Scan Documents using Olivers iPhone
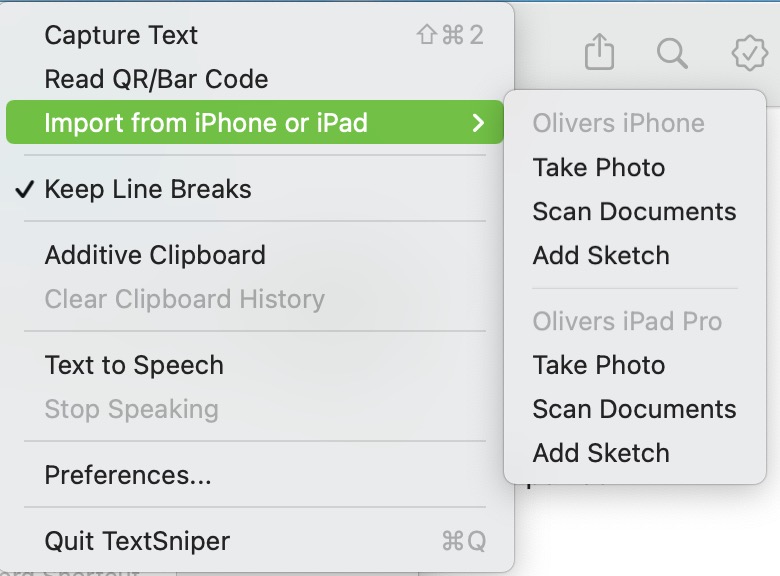The image size is (780, 576). (635, 211)
